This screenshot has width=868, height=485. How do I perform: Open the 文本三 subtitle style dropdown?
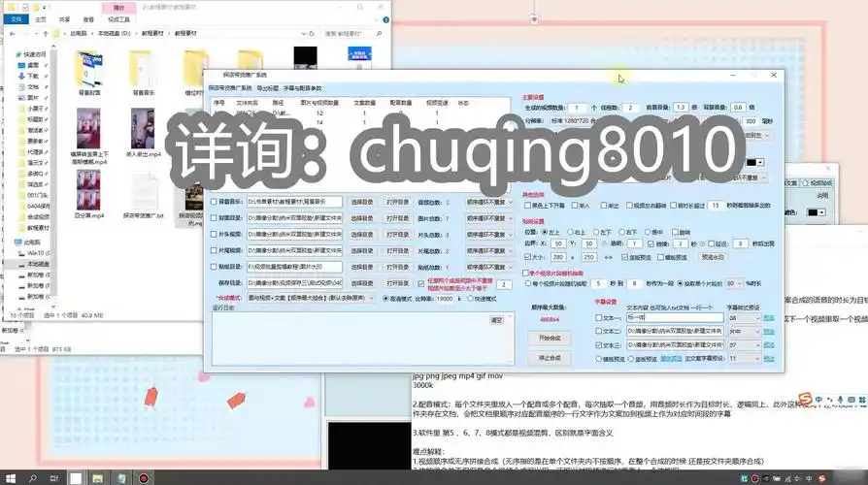tap(745, 344)
